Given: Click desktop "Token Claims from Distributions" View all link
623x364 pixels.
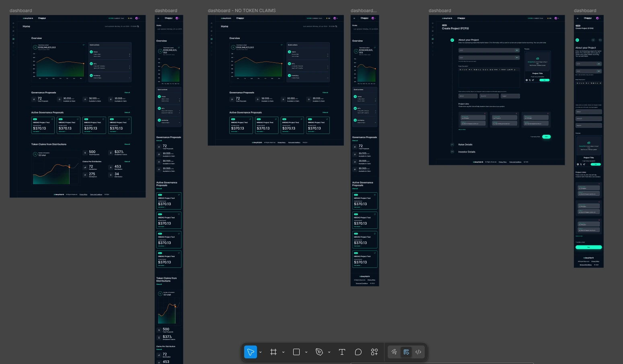Looking at the screenshot, I should (x=127, y=144).
